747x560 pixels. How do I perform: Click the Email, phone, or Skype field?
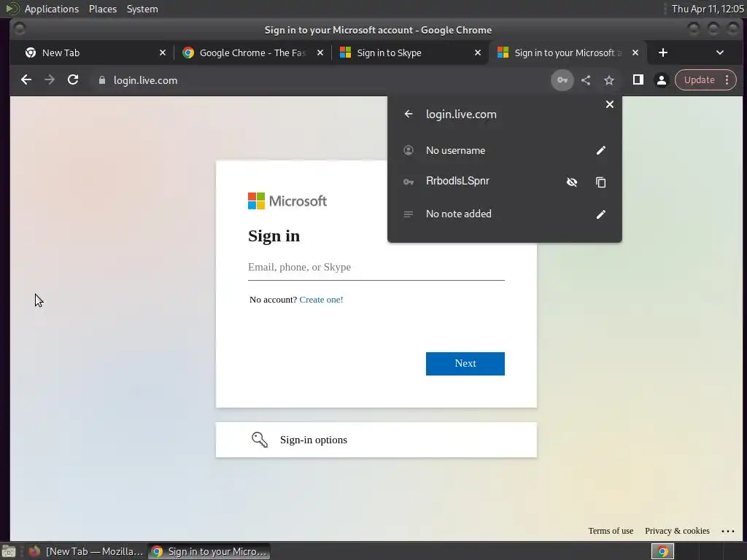click(x=376, y=267)
